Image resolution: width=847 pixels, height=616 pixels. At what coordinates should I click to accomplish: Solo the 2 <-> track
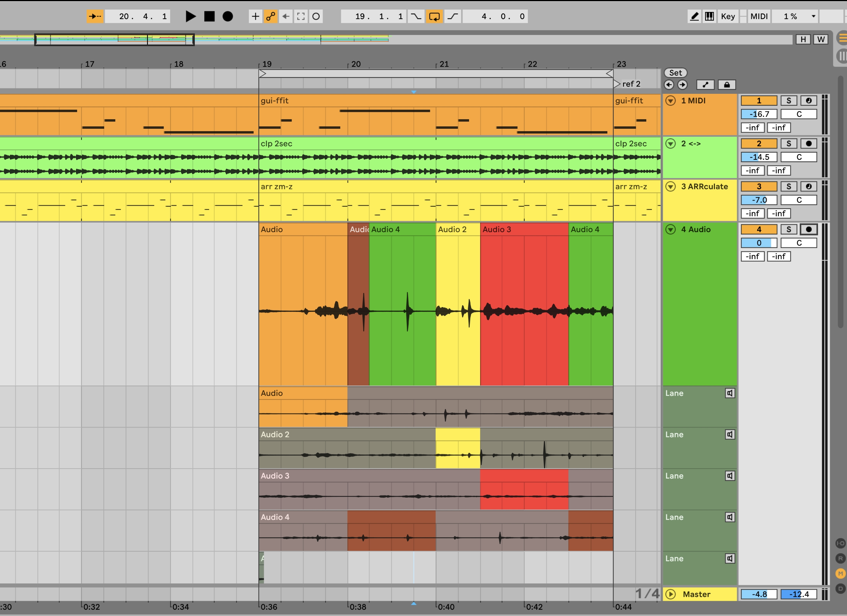tap(788, 144)
